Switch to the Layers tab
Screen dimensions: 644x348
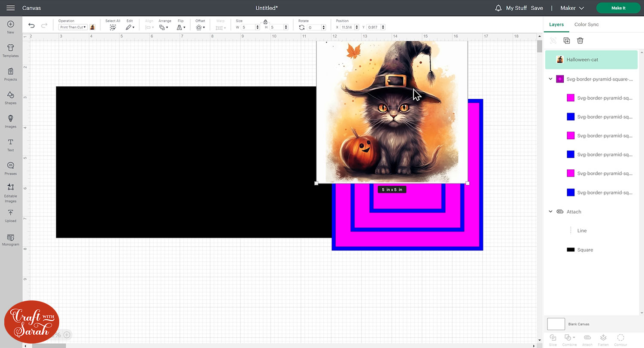(x=556, y=24)
